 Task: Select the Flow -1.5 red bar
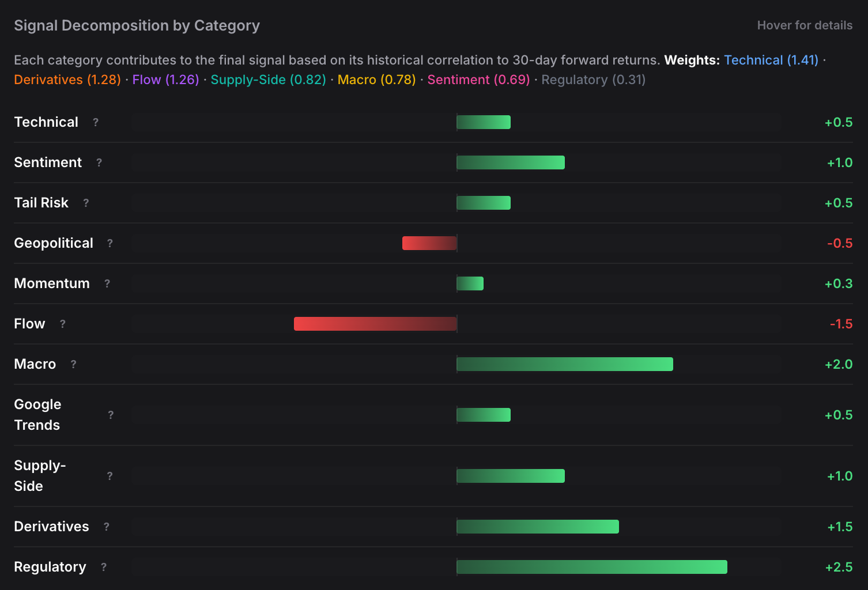coord(375,324)
